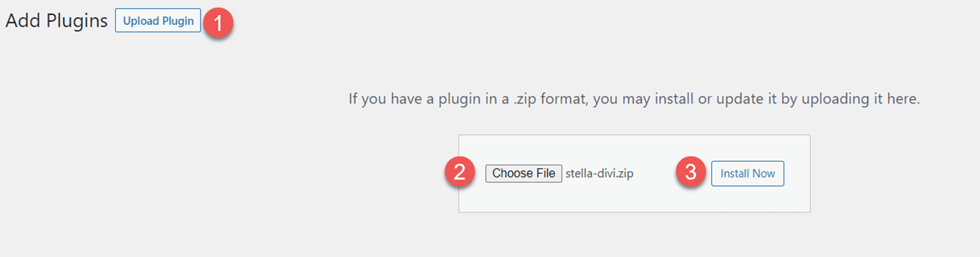980x257 pixels.
Task: Tap the numbered marker beside Upload Plugin
Action: coord(218,23)
